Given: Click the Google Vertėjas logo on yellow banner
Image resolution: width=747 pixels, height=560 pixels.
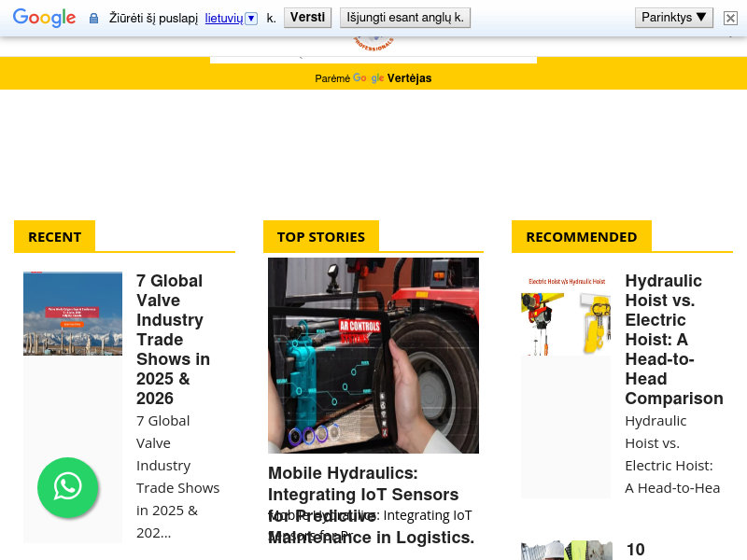Looking at the screenshot, I should 391,78.
